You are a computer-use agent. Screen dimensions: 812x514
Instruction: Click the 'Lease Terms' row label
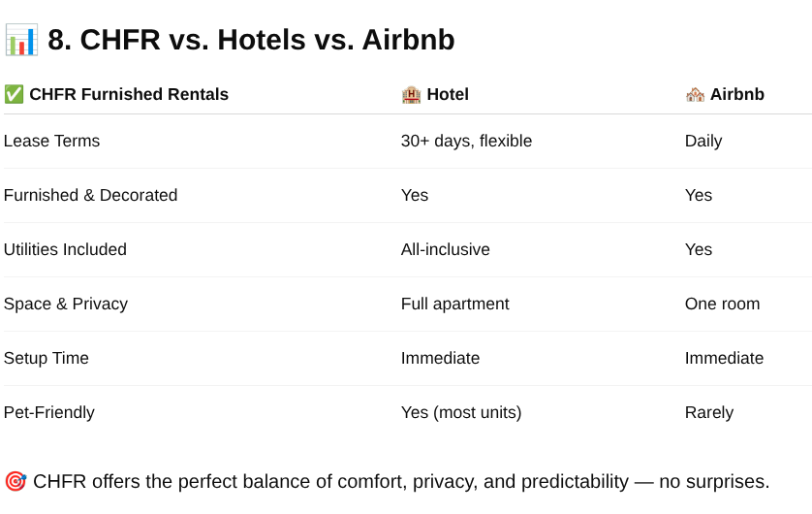click(51, 141)
